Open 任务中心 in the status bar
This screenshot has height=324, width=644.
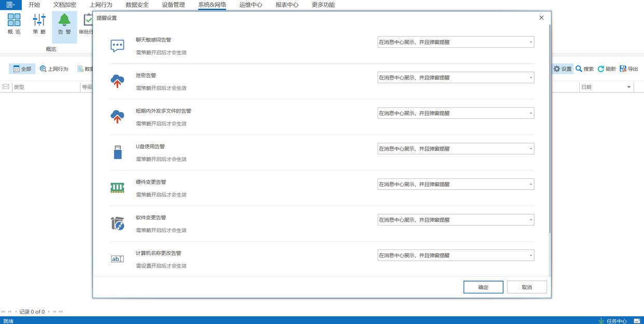pyautogui.click(x=612, y=321)
